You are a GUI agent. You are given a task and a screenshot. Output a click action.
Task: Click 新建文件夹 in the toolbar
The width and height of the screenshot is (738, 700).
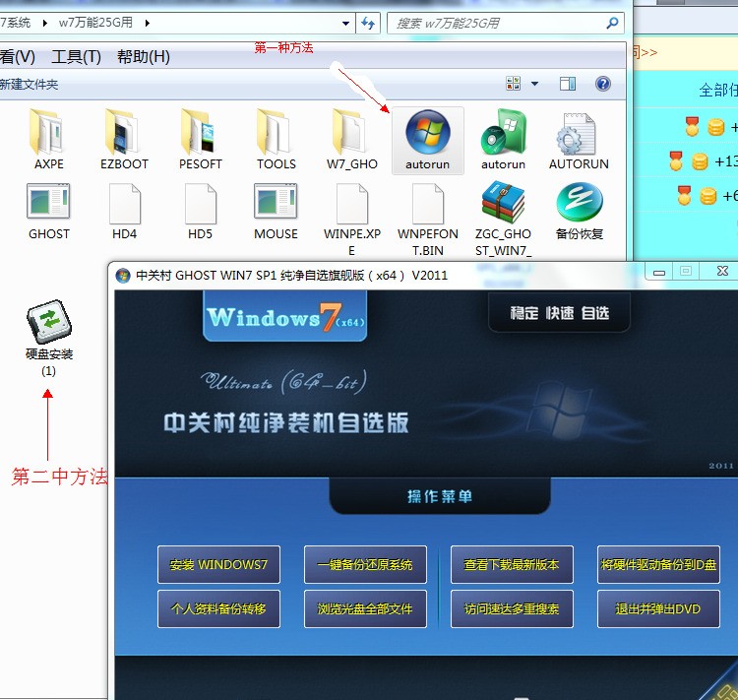pyautogui.click(x=29, y=85)
